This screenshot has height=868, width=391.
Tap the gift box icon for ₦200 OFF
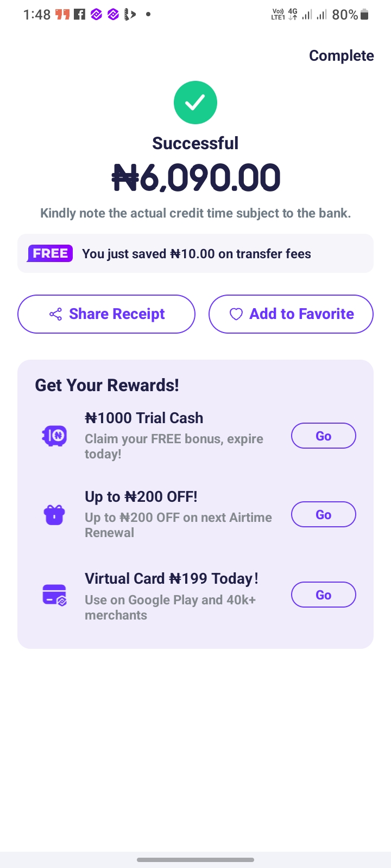pos(54,514)
